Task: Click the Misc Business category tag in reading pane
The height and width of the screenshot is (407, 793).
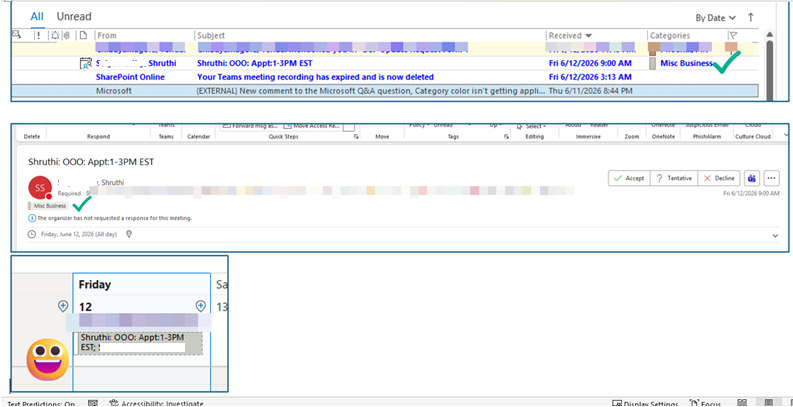Action: [x=48, y=206]
